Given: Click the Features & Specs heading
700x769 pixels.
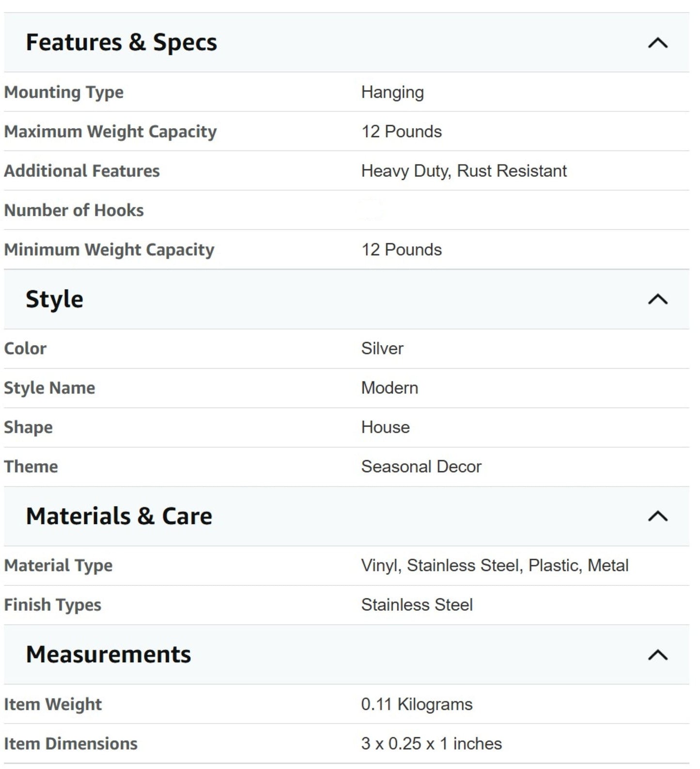Looking at the screenshot, I should click(x=121, y=42).
